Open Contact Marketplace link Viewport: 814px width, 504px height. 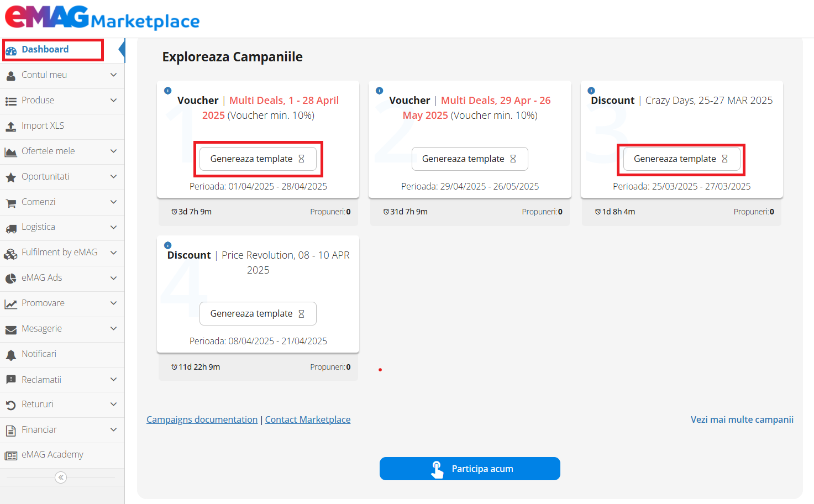[308, 419]
